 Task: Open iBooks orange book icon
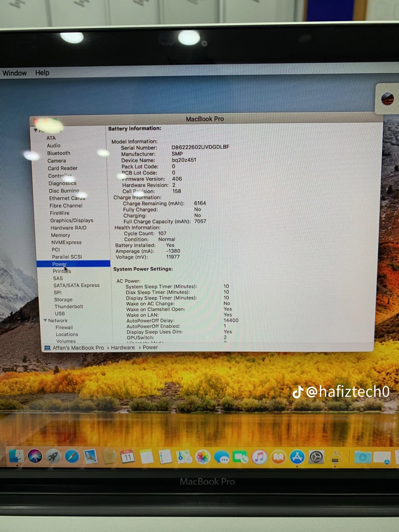(x=278, y=457)
